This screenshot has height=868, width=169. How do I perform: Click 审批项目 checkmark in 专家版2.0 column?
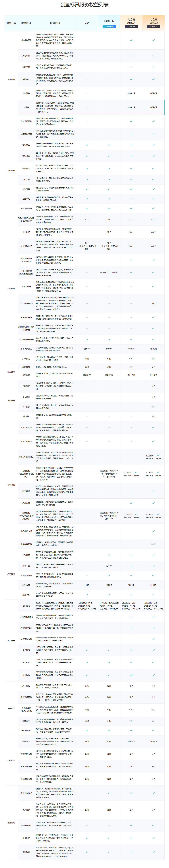coord(153,67)
